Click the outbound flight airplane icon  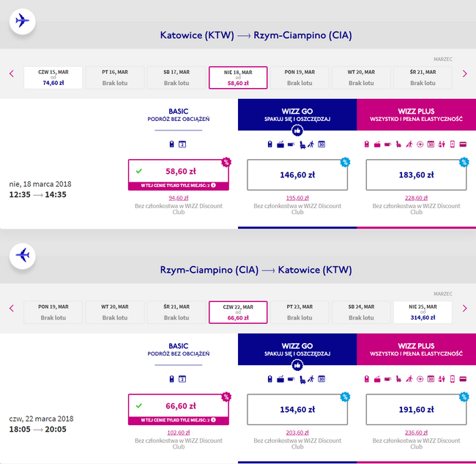tap(23, 21)
